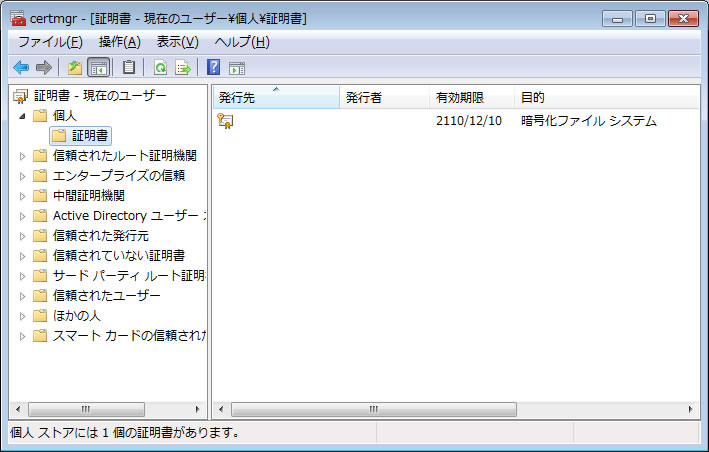
Task: Close the certmgr window
Action: coord(684,19)
